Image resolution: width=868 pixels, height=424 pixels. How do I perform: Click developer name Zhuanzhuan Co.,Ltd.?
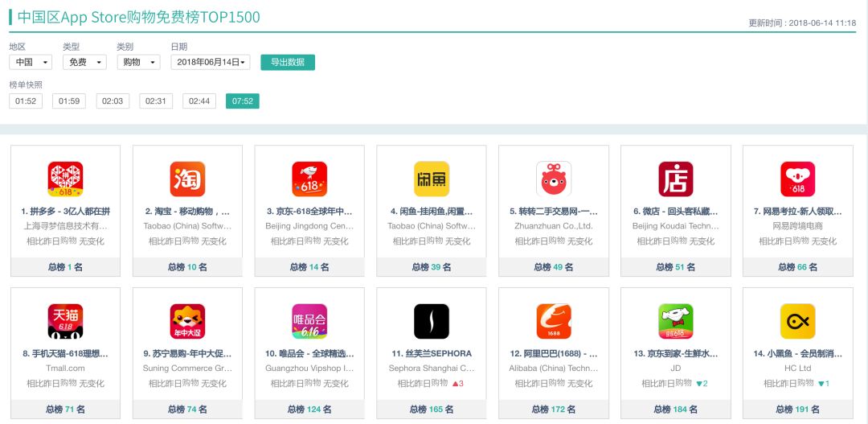pyautogui.click(x=554, y=226)
